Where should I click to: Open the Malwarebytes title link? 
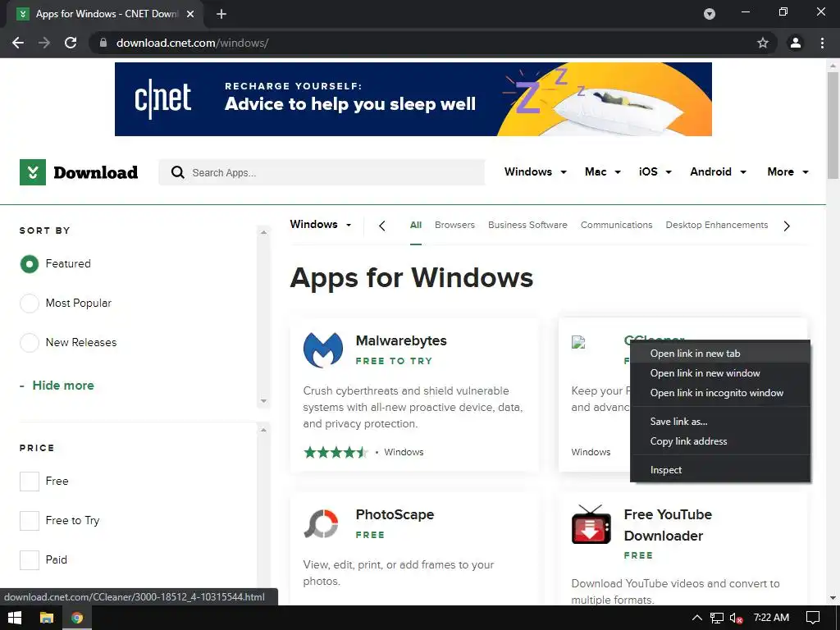coord(401,340)
